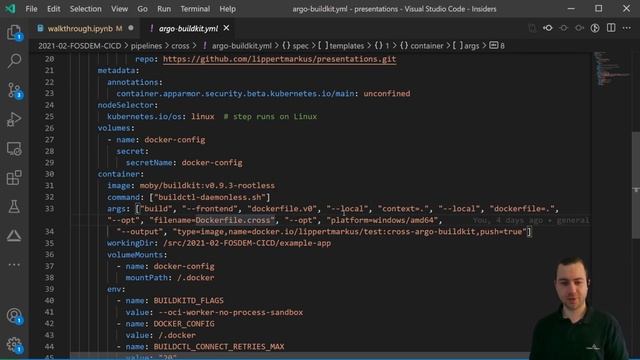Click breadcrumb pipelines folder
The image size is (640, 360).
pos(146,46)
